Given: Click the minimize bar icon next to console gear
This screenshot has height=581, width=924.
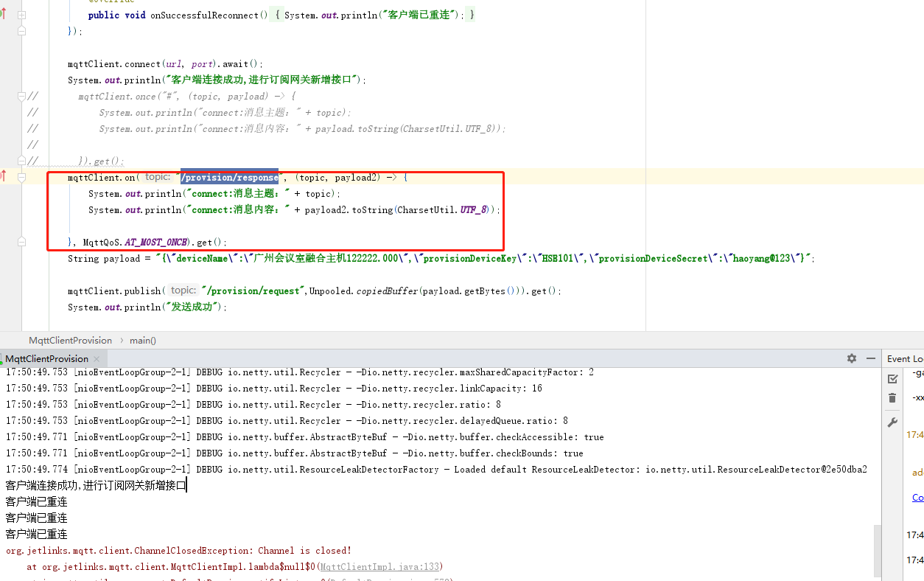Looking at the screenshot, I should click(x=870, y=358).
